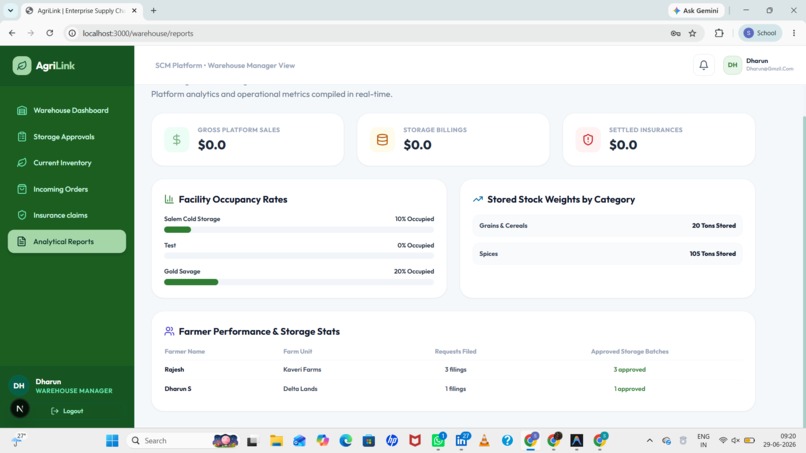
Task: Click the AgriLink brand name
Action: (55, 66)
